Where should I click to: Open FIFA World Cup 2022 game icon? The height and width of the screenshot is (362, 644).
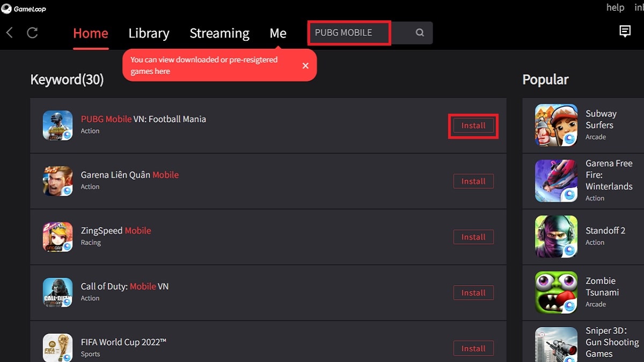pos(57,348)
